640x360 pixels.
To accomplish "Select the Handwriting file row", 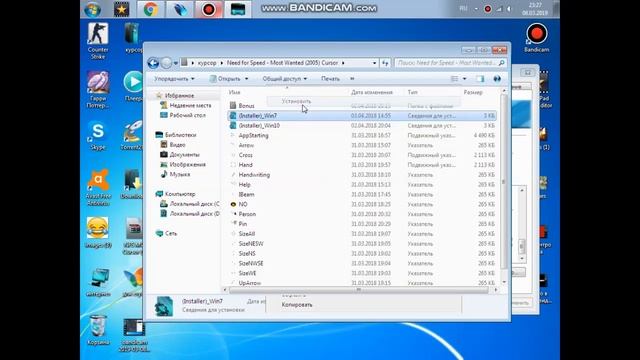I will (x=362, y=175).
